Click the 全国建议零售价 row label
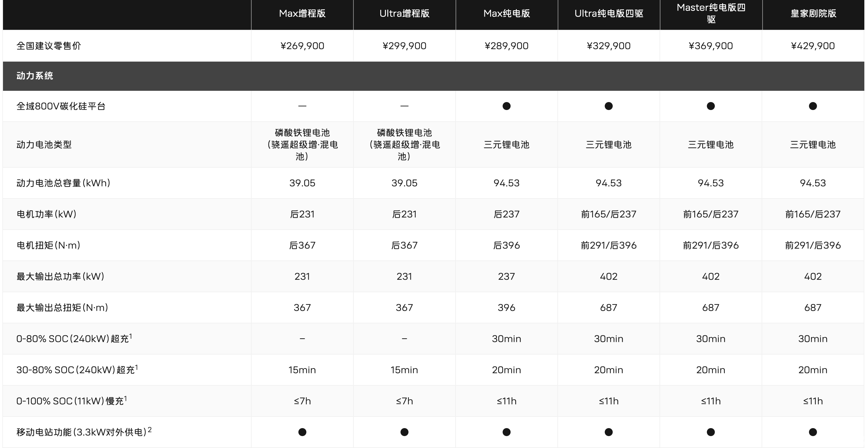The height and width of the screenshot is (448, 868). pos(48,46)
